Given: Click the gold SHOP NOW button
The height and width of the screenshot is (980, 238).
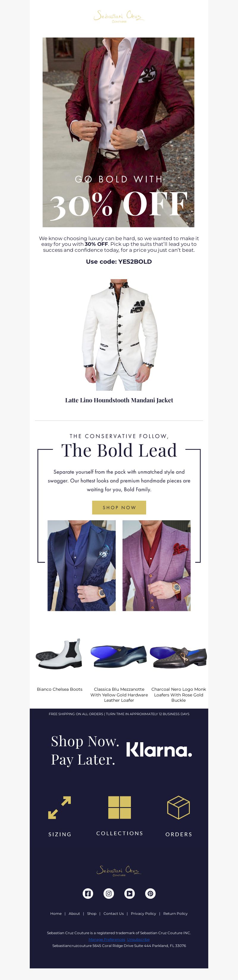Looking at the screenshot, I should [119, 507].
